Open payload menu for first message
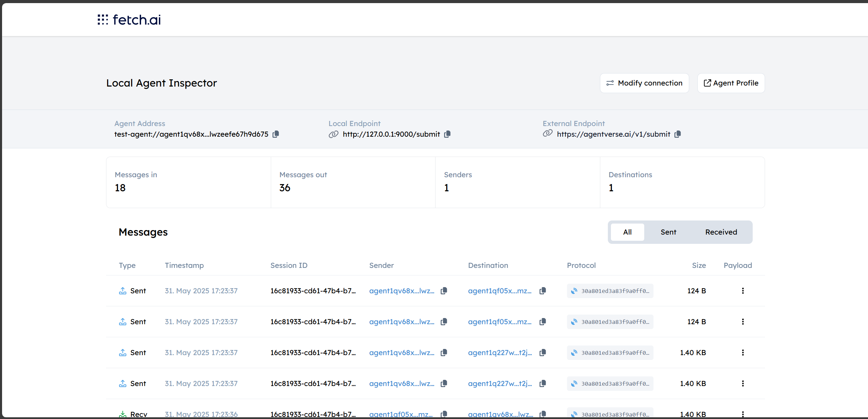Screen dimensions: 868x419 (x=743, y=291)
